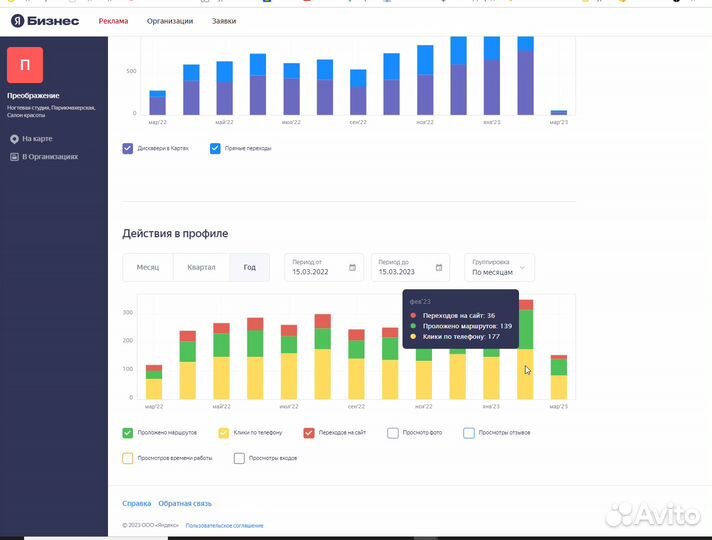Open the Заявки tab
Screen dimensions: 712x540
pos(224,21)
